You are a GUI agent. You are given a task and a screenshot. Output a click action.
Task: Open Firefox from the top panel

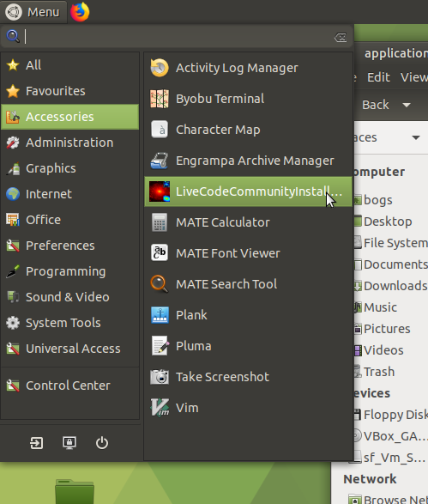click(80, 12)
